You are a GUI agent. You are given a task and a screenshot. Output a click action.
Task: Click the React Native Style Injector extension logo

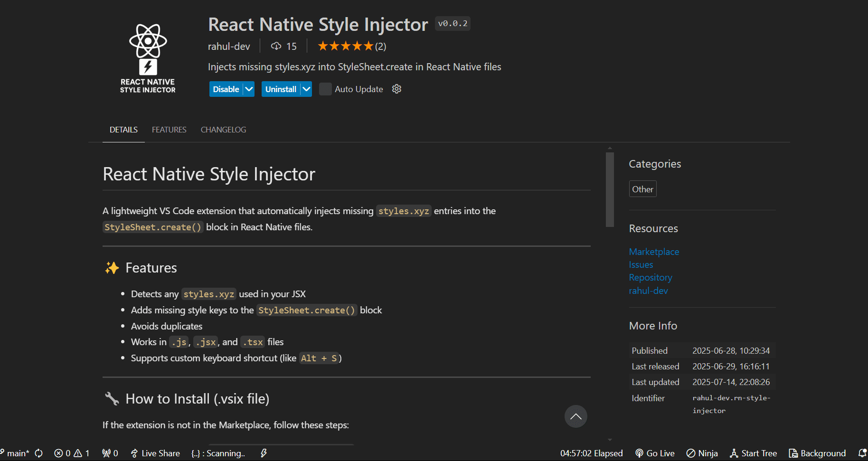148,58
